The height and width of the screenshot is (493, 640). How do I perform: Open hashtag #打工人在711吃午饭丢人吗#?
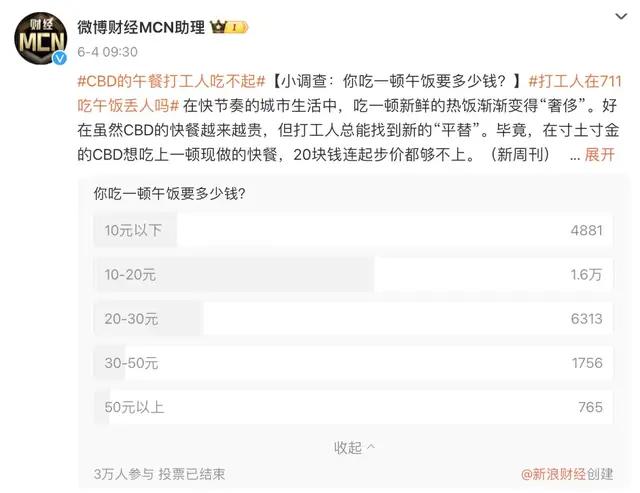click(x=349, y=93)
